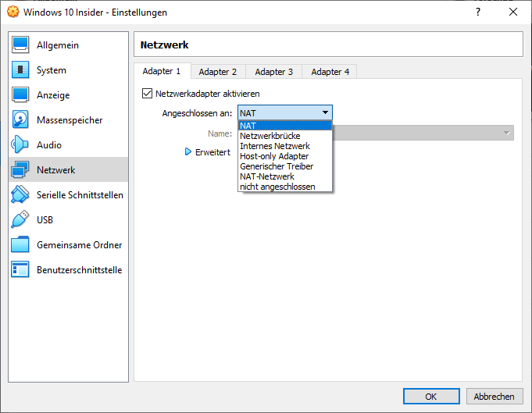Open the disabled Name combo box
This screenshot has height=413, width=532.
423,133
